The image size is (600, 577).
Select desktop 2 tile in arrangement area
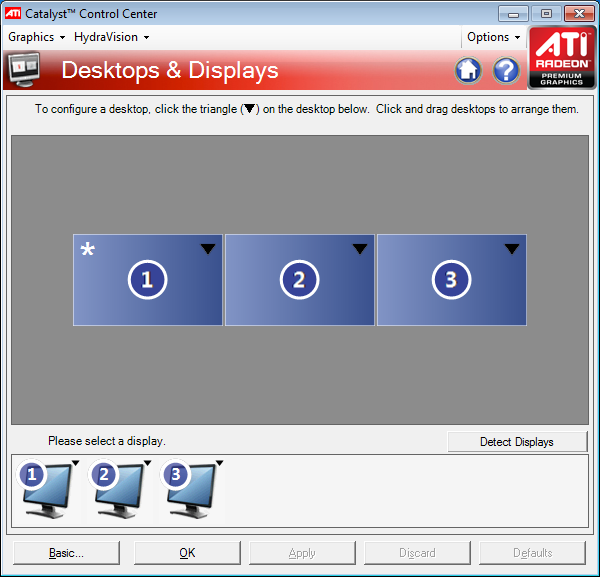pos(300,280)
